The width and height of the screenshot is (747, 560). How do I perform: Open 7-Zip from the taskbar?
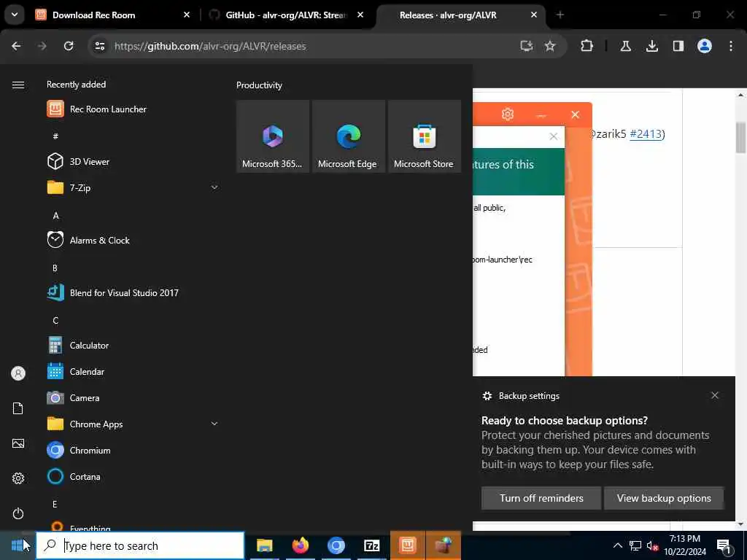[371, 545]
